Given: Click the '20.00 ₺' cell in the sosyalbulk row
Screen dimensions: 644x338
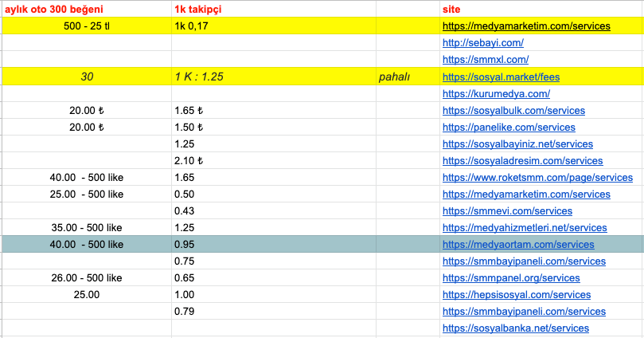Looking at the screenshot, I should 87,111.
